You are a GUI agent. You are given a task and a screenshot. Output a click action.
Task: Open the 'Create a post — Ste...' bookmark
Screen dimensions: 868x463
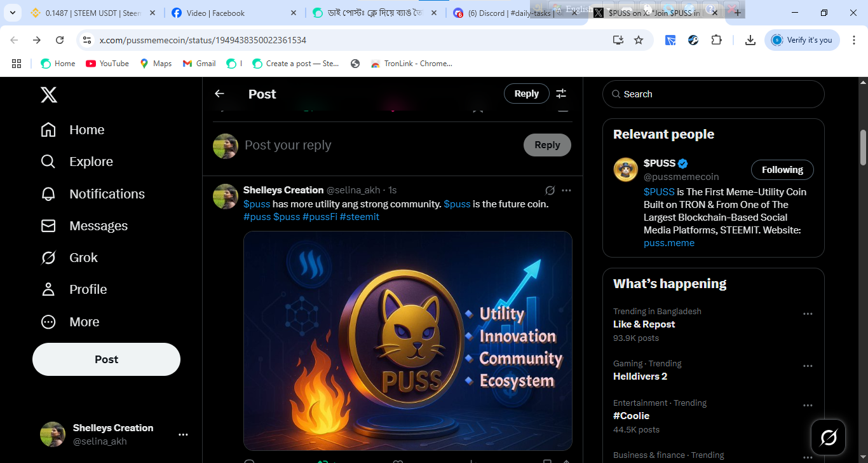coord(295,64)
